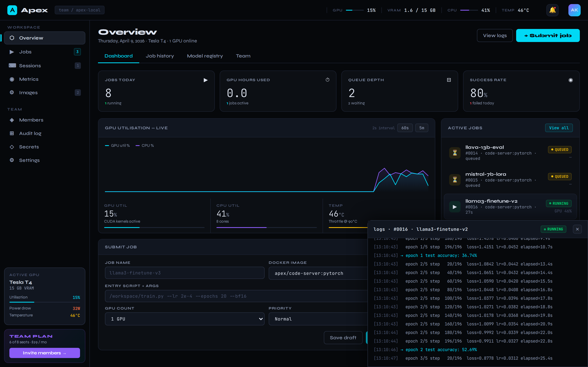588x367 pixels.
Task: Switch chart interval to 5m
Action: tap(422, 128)
